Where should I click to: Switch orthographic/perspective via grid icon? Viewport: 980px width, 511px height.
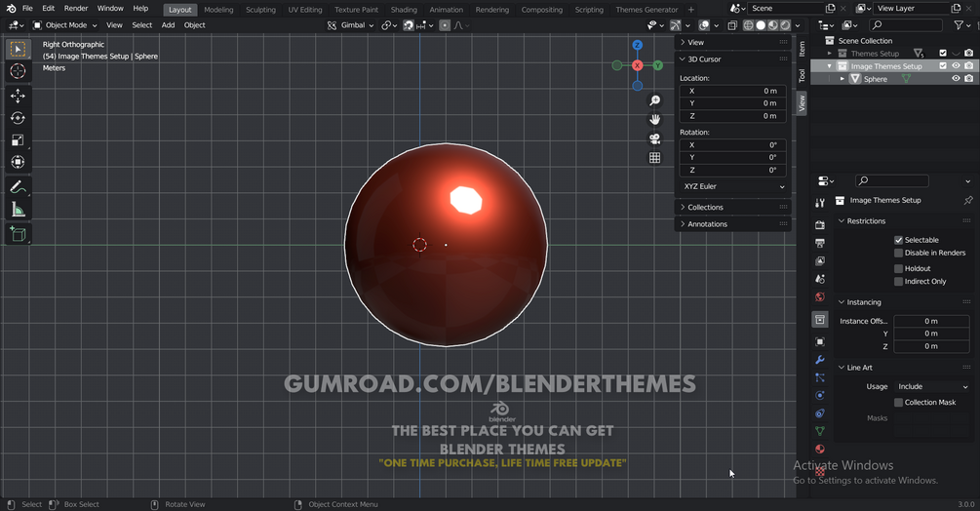click(x=654, y=157)
